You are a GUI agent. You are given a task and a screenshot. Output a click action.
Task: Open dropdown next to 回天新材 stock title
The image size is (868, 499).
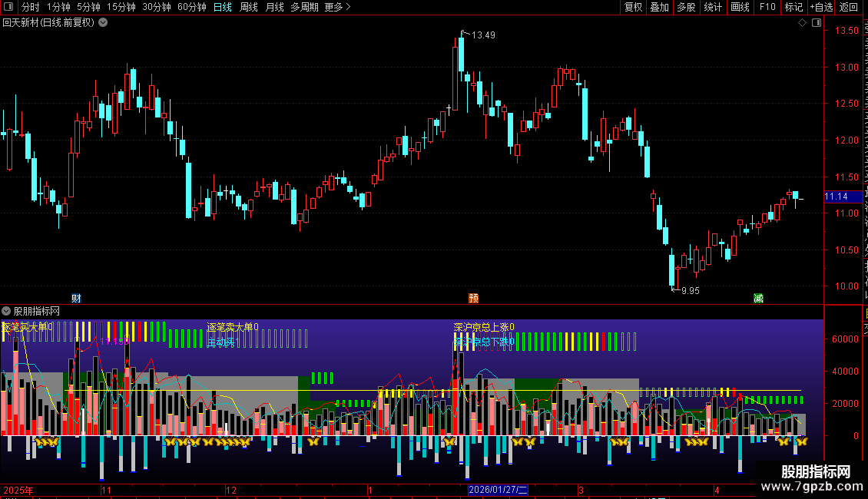103,22
